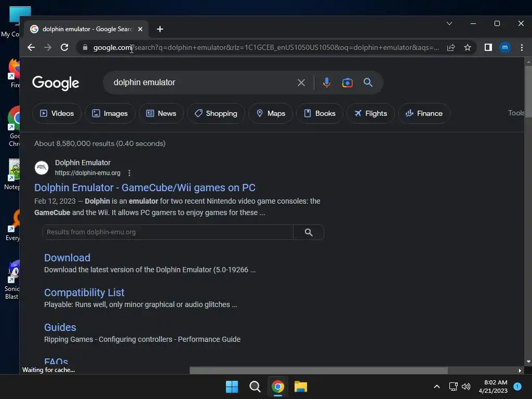Image resolution: width=532 pixels, height=399 pixels.
Task: Click the vertical scrollbar thumb
Action: (528, 91)
